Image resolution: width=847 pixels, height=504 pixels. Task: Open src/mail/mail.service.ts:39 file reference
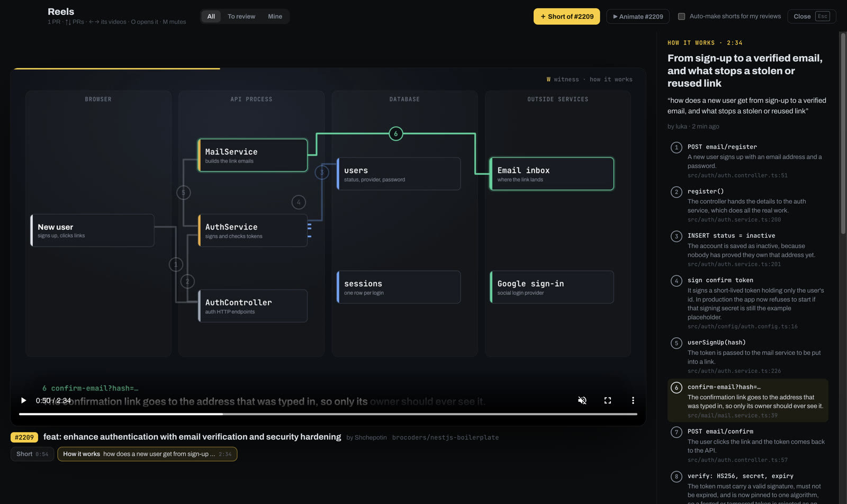(x=733, y=416)
